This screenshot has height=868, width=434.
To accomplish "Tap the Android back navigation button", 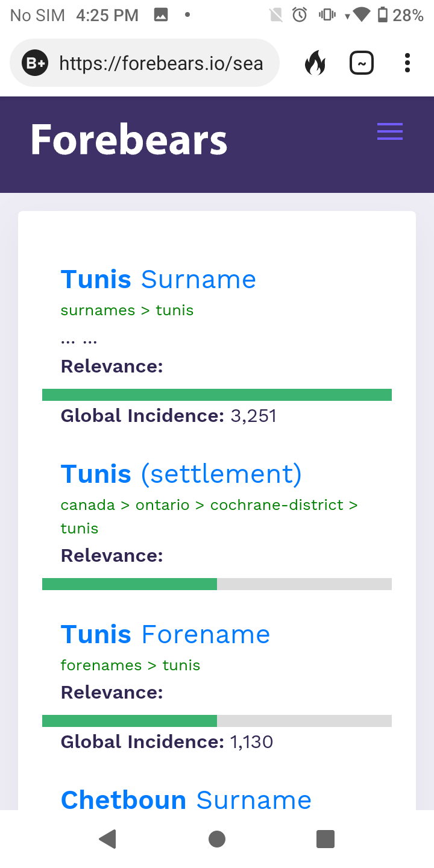I will (x=107, y=838).
